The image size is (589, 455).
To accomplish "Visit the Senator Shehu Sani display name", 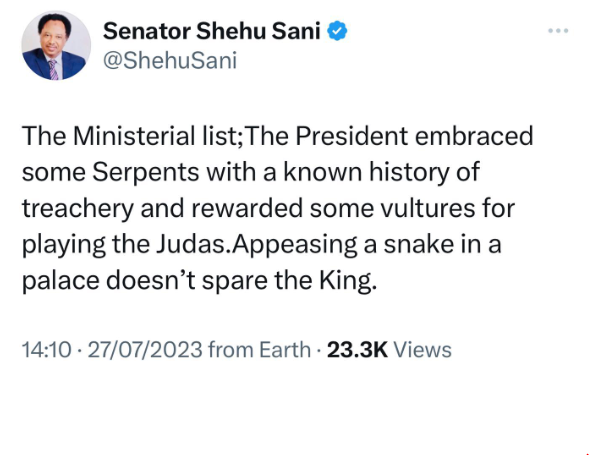I will click(x=211, y=31).
